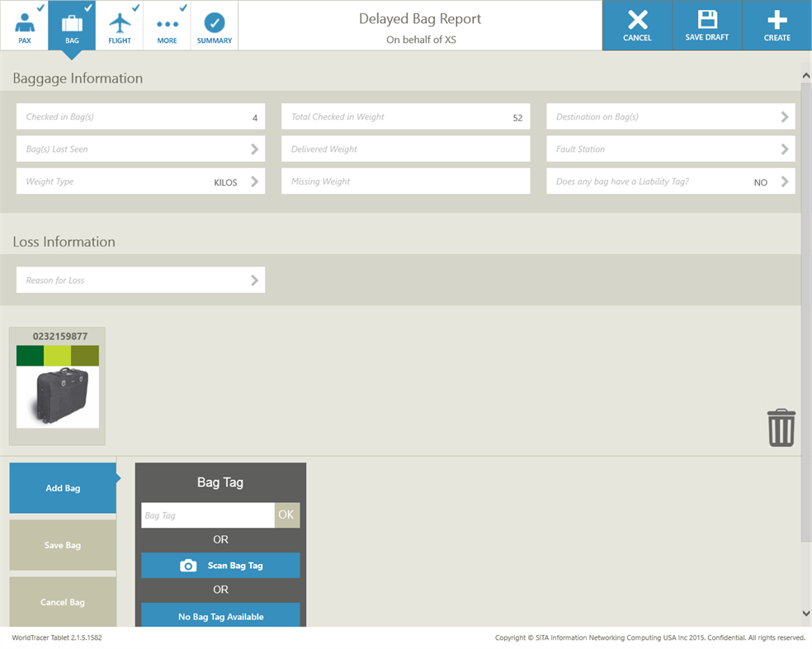
Task: Select the BAG navigation icon
Action: click(71, 24)
